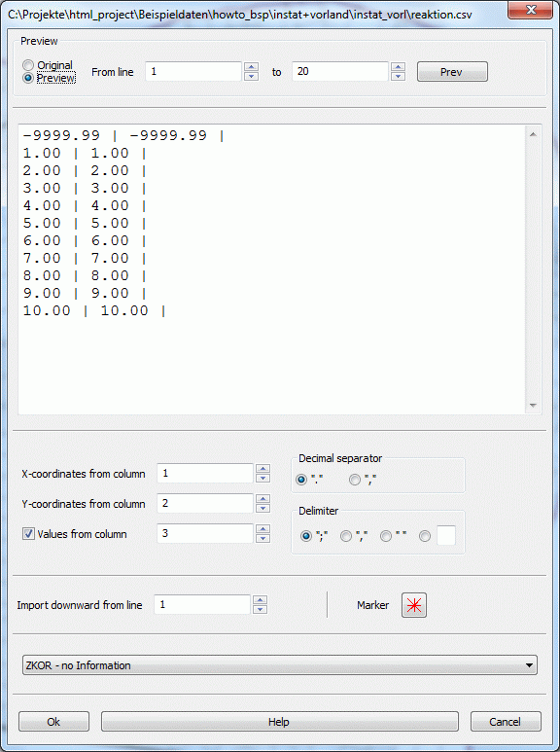Uncheck Values from column checkbox

pos(28,534)
